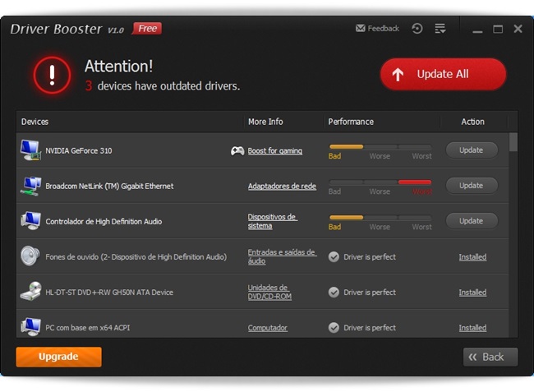Click the device list vertical scrollbar thumb
This screenshot has width=534, height=392.
513,142
